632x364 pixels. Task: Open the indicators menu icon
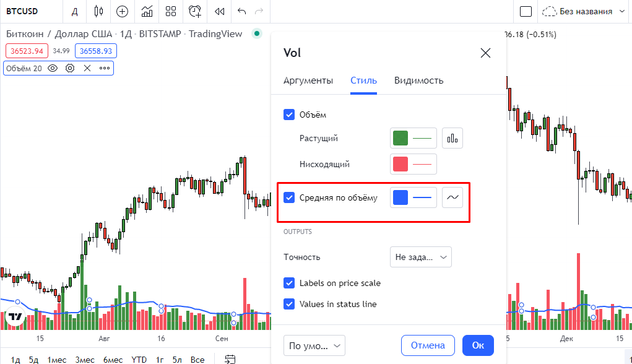point(147,11)
